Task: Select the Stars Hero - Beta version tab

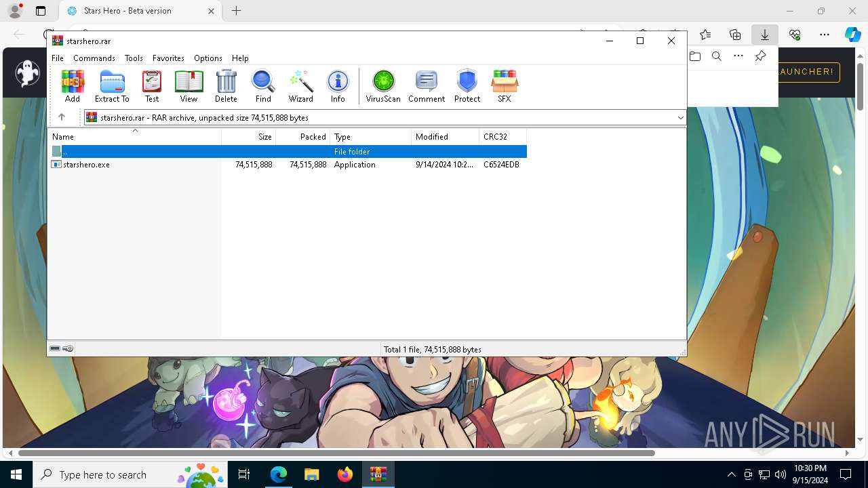Action: [141, 11]
